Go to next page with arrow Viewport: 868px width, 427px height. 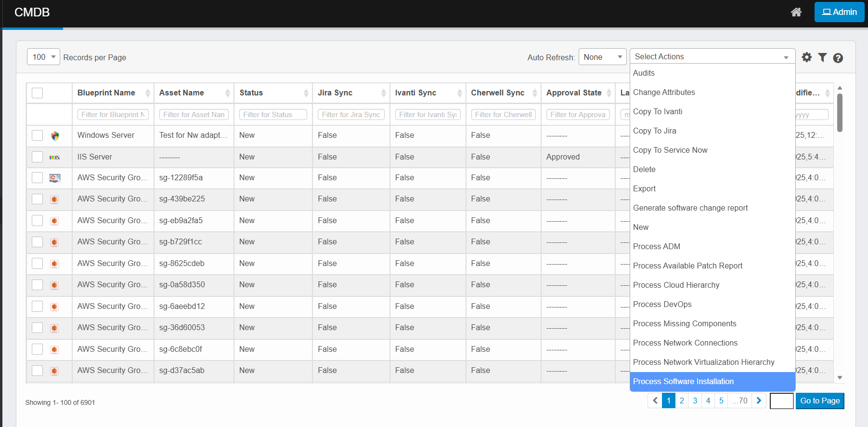tap(759, 400)
